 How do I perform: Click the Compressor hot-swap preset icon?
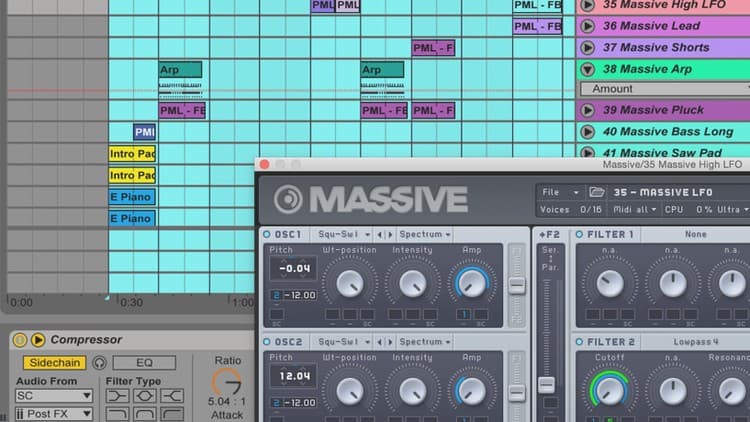38,340
